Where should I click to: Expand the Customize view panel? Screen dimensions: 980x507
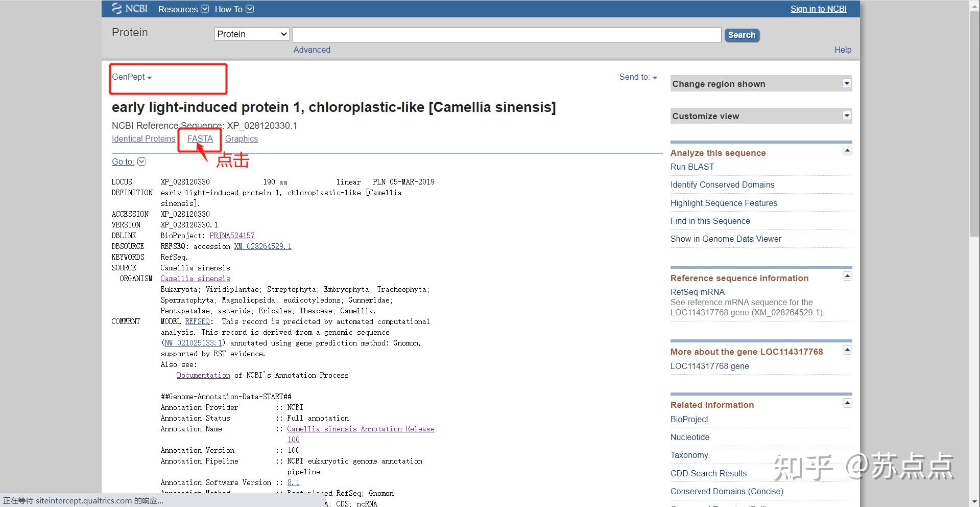pos(847,116)
